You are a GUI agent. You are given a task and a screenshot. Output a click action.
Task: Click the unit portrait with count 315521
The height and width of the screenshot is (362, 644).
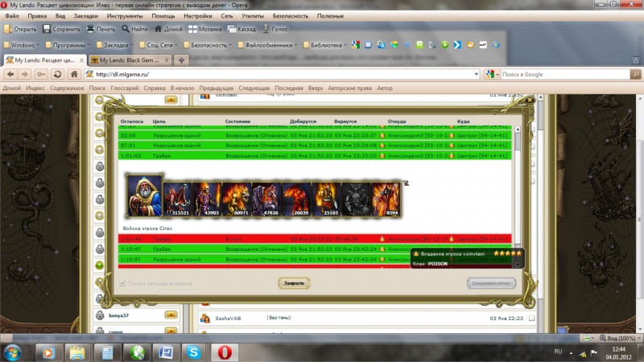pos(177,199)
